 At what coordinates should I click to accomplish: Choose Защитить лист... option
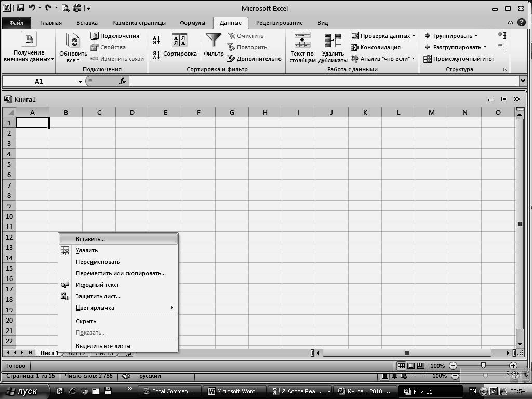(x=118, y=296)
